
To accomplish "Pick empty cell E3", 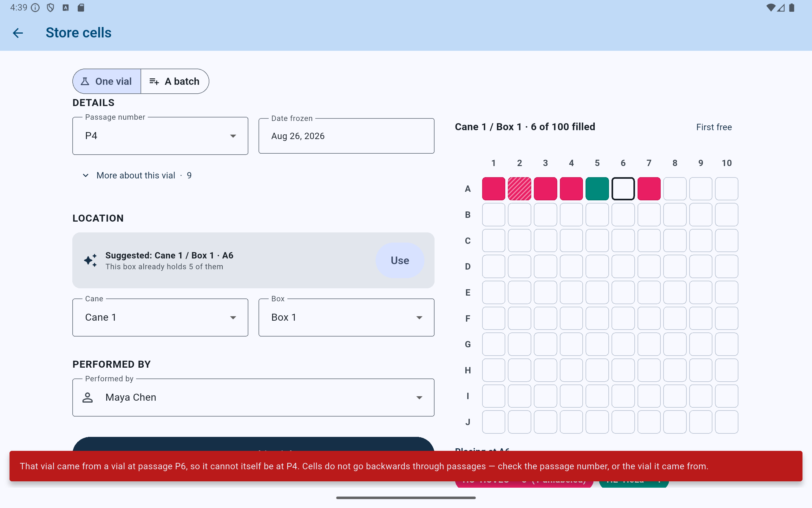I will point(545,292).
